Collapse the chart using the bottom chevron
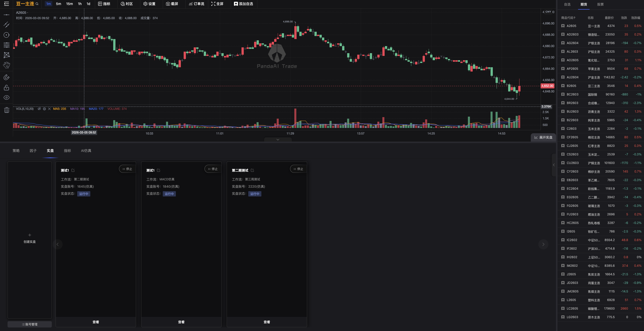The width and height of the screenshot is (644, 331). click(278, 140)
